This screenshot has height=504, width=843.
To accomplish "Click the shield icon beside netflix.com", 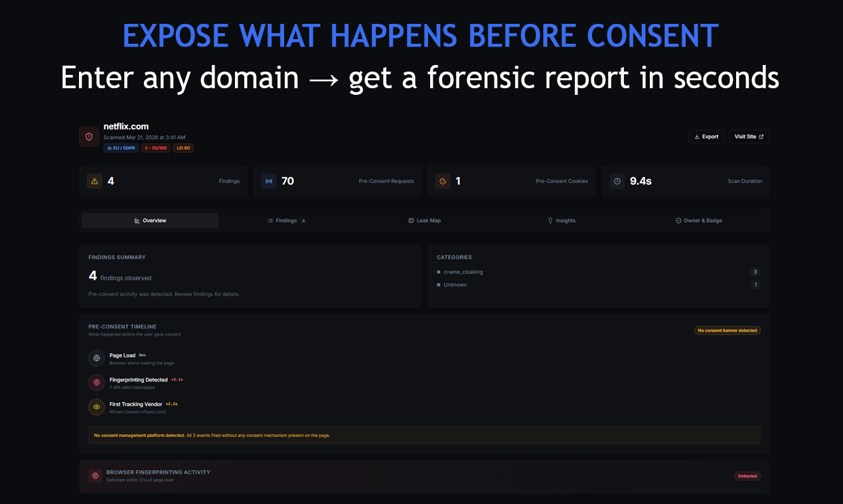I will click(89, 137).
